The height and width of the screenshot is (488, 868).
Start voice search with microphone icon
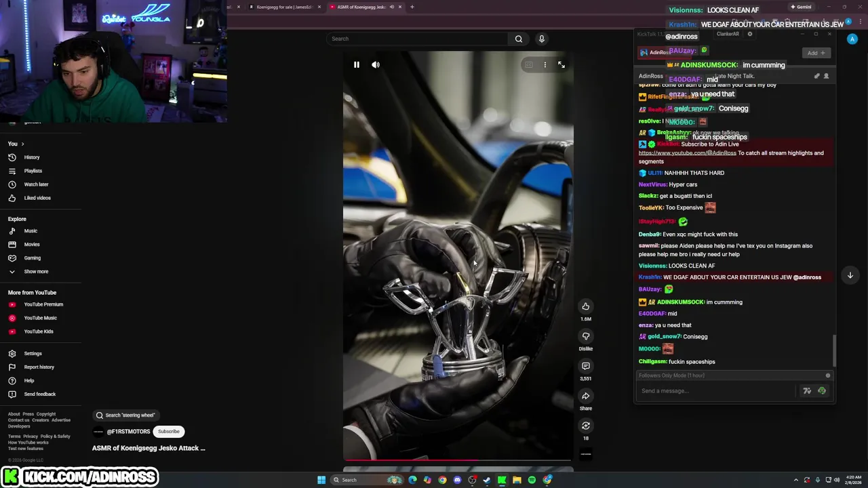point(541,39)
